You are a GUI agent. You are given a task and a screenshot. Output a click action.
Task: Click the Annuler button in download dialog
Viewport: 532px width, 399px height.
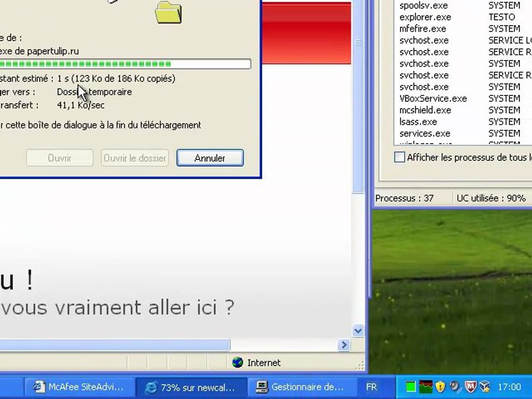(x=210, y=158)
